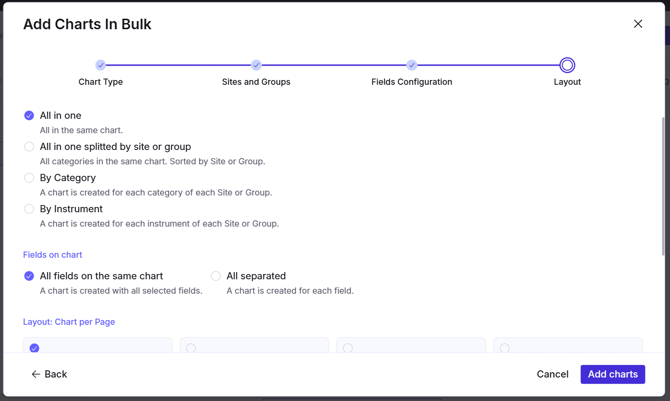Viewport: 670px width, 401px height.
Task: Select the All in one radio option
Action: click(x=29, y=115)
